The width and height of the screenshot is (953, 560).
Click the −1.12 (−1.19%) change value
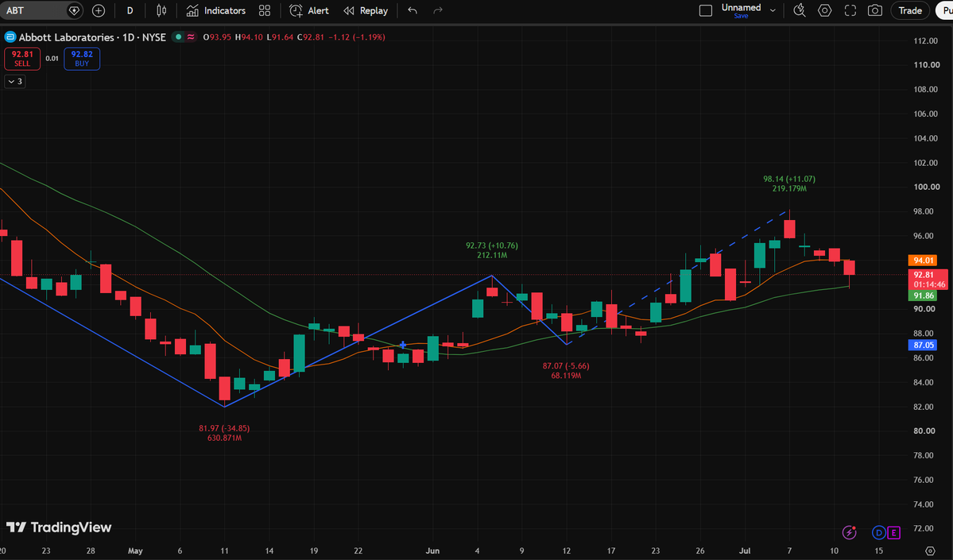tap(357, 37)
